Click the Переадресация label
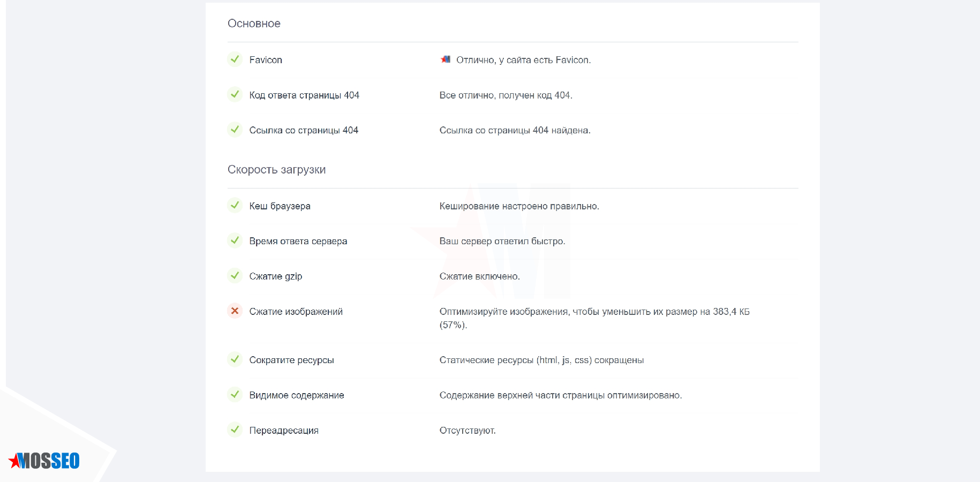 (284, 431)
